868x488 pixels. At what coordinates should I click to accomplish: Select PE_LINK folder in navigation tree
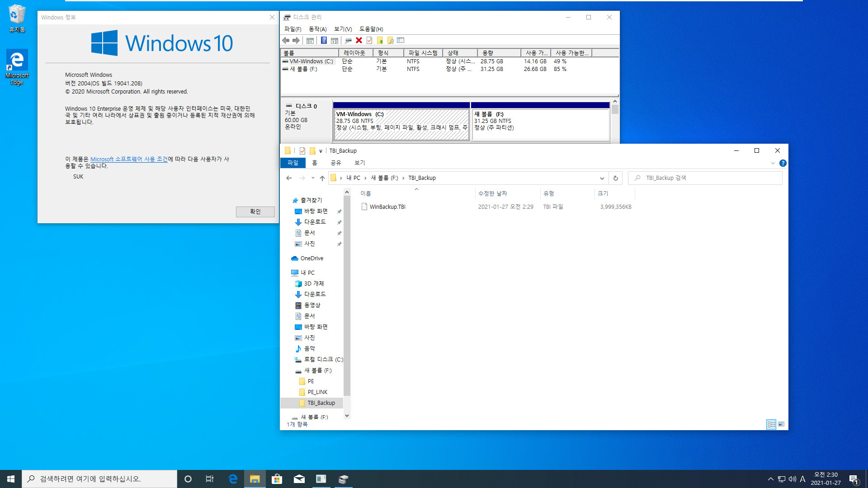[x=317, y=392]
